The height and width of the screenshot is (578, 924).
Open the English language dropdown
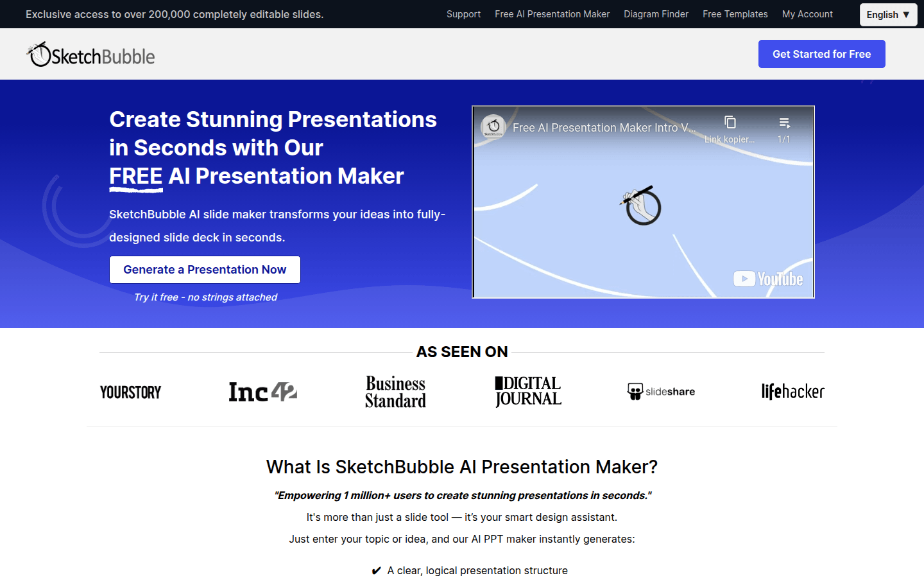coord(888,15)
